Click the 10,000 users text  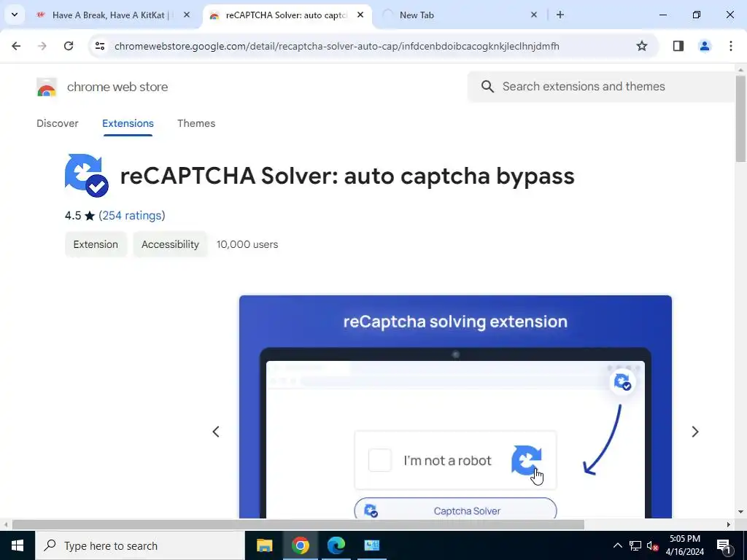(x=247, y=244)
